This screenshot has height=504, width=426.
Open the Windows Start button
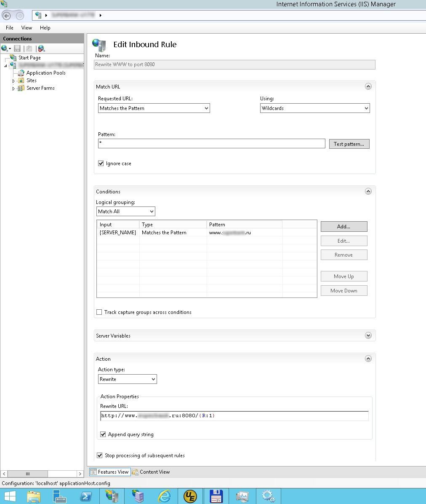click(x=10, y=496)
